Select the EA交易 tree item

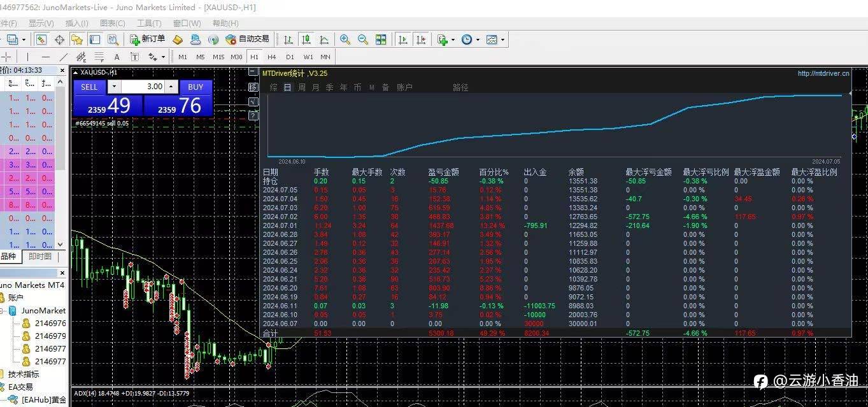[20, 387]
